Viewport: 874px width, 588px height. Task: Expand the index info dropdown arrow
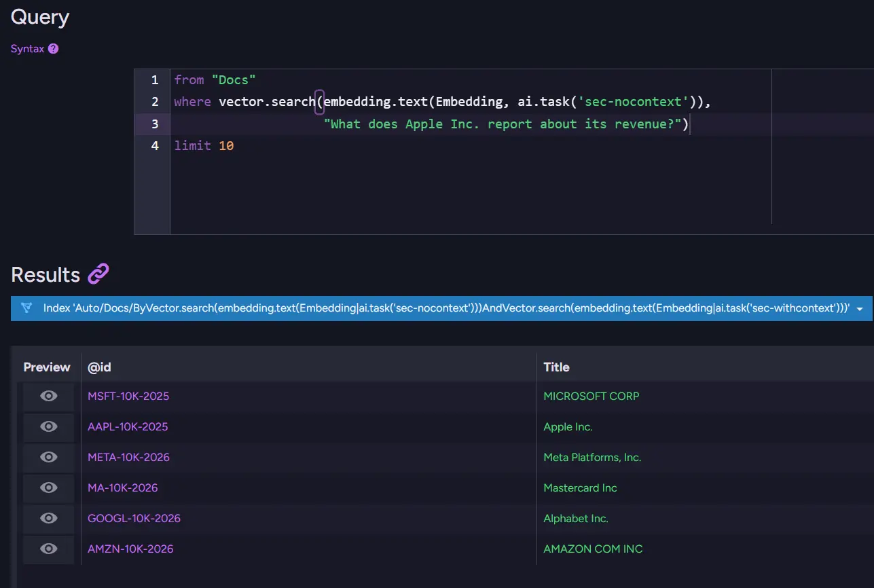coord(860,308)
